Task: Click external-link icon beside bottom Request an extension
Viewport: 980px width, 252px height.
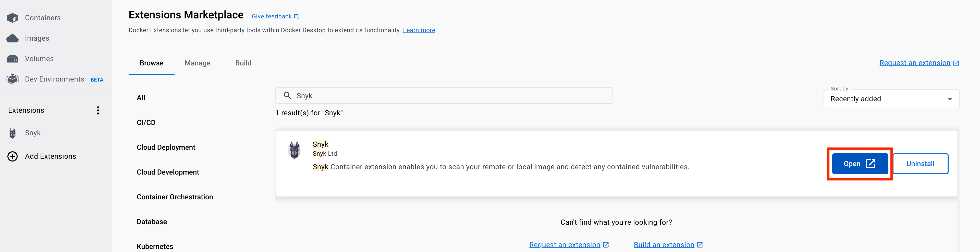Action: click(606, 245)
